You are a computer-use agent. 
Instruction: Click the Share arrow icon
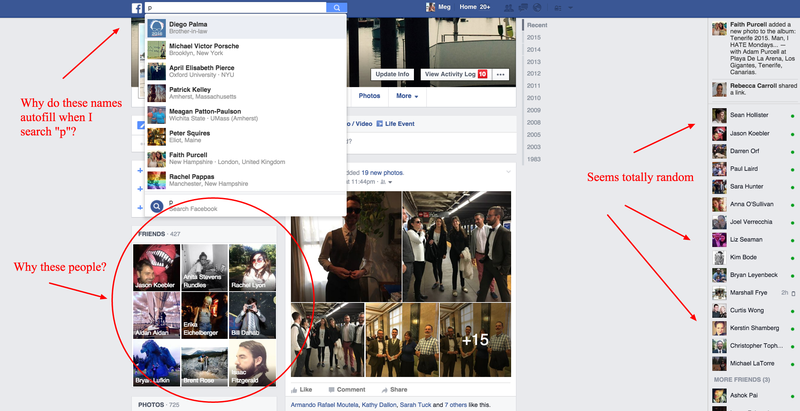pos(384,390)
